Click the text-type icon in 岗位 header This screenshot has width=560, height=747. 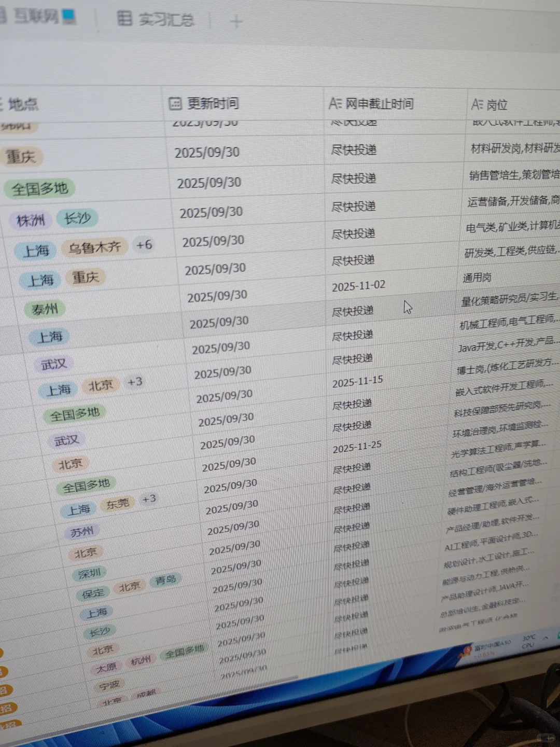[478, 104]
